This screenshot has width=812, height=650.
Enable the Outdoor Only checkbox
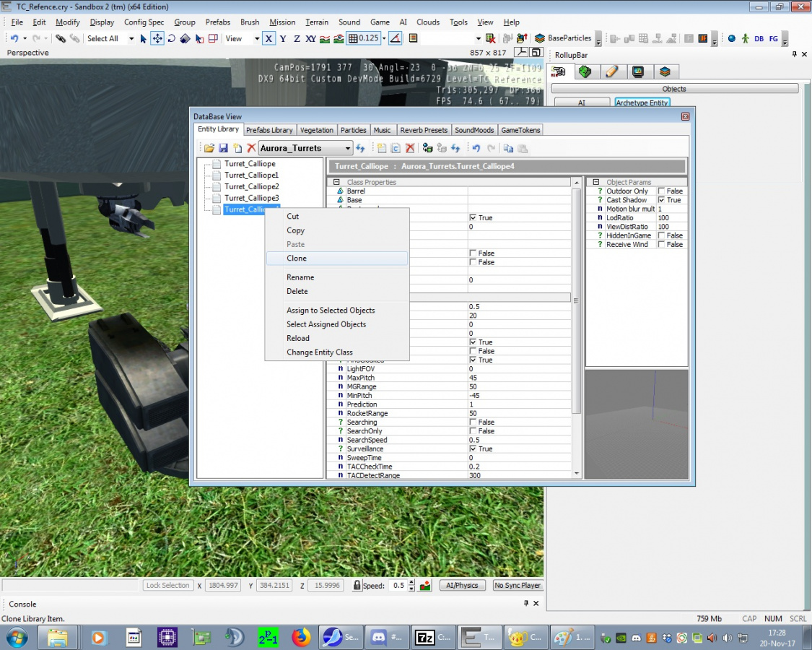click(662, 191)
